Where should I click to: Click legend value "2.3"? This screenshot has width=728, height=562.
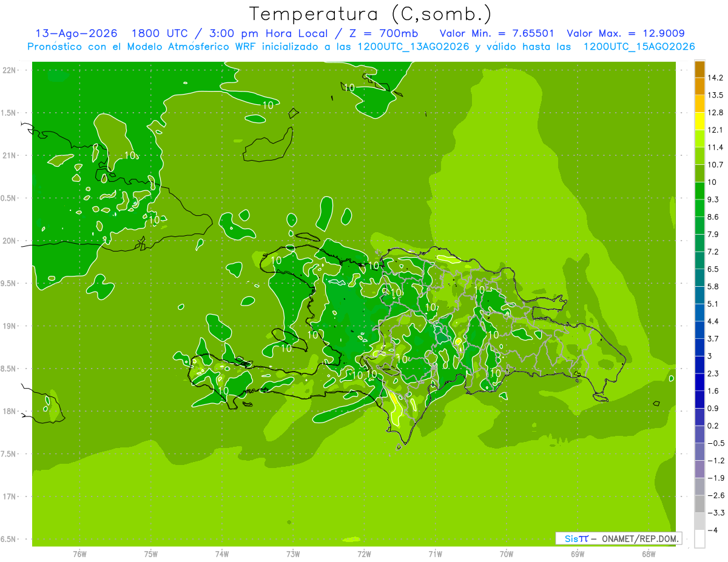(x=713, y=373)
